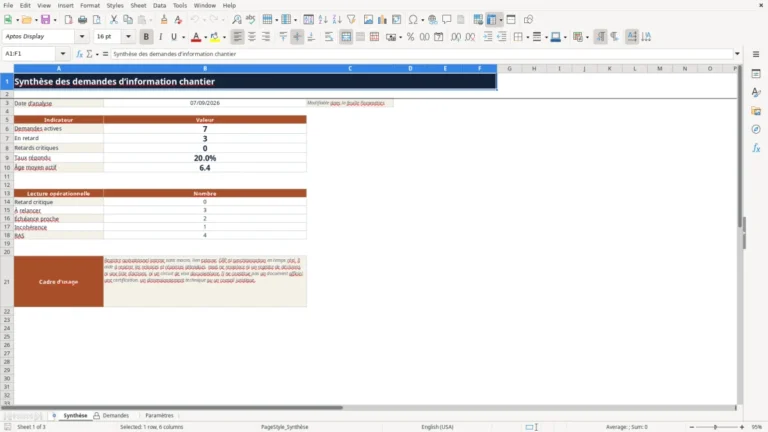The height and width of the screenshot is (432, 768).
Task: Select the row 6 header
Action: tap(7, 129)
